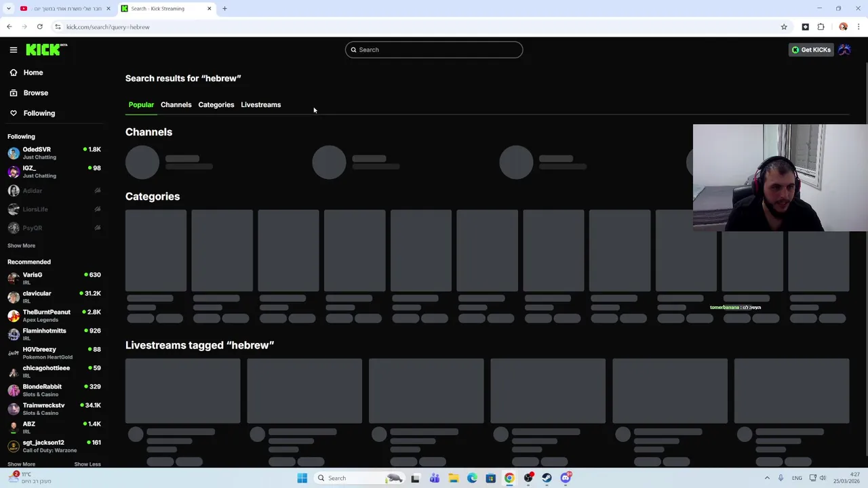The height and width of the screenshot is (488, 868).
Task: Open offline LiorsLife channel
Action: (54, 209)
